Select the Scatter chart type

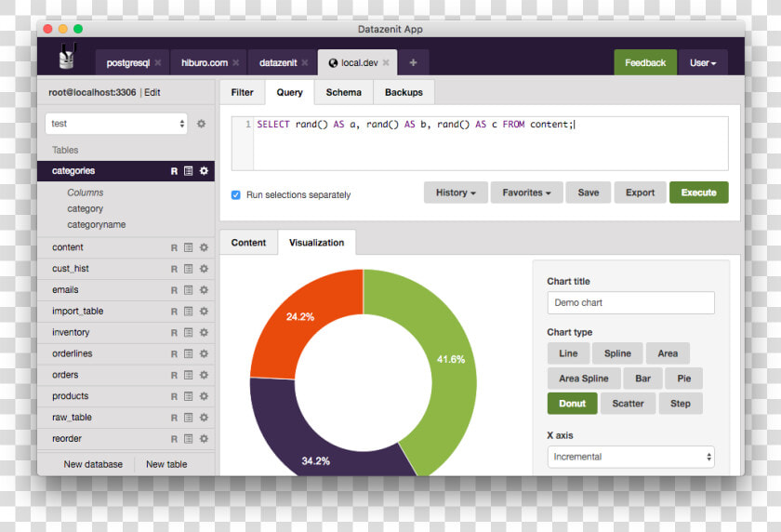tap(628, 404)
